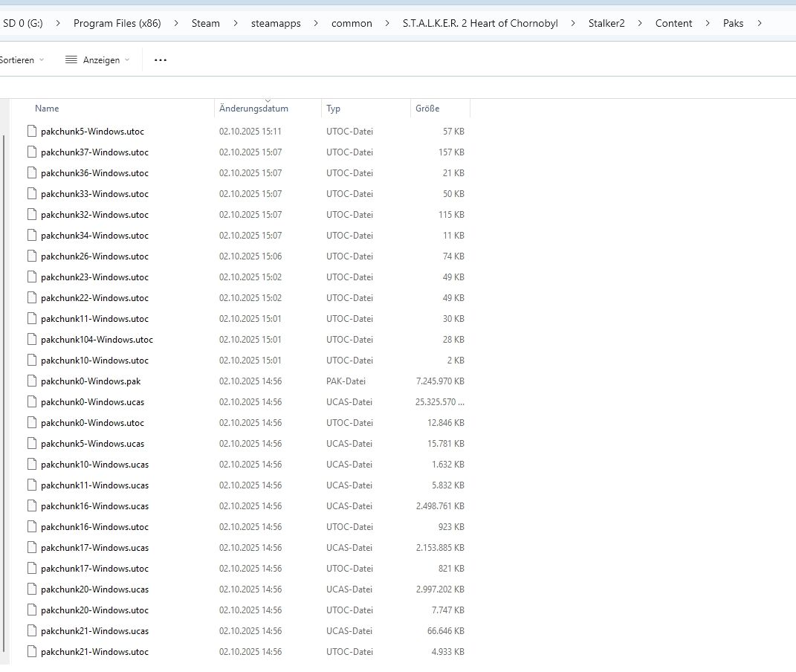Click file icon of pakchunk32-Windows.utoc
The width and height of the screenshot is (796, 672).
32,214
